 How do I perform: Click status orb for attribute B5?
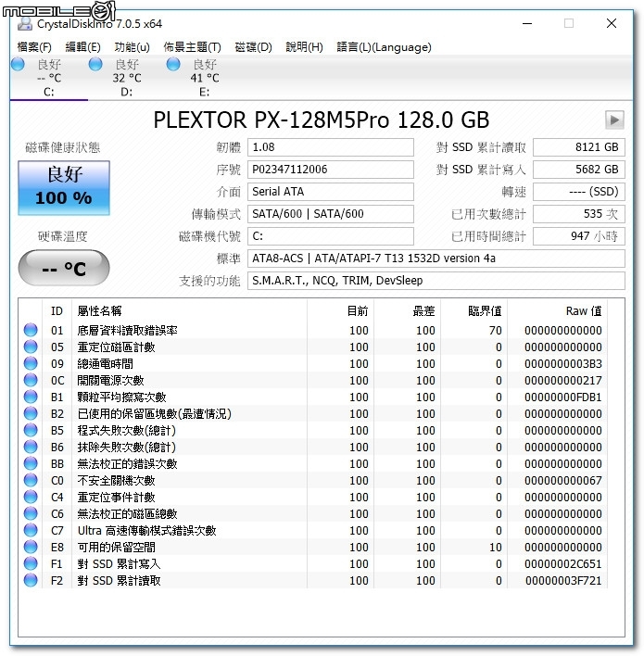31,430
